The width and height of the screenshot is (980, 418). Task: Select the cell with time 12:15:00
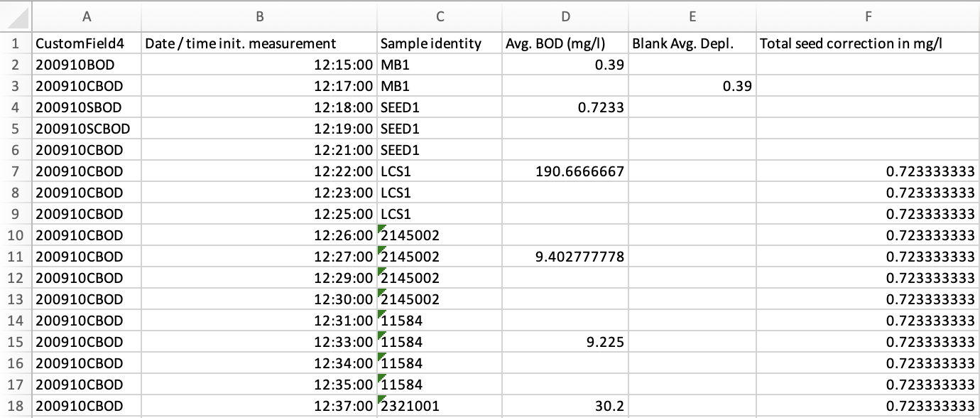coord(260,64)
